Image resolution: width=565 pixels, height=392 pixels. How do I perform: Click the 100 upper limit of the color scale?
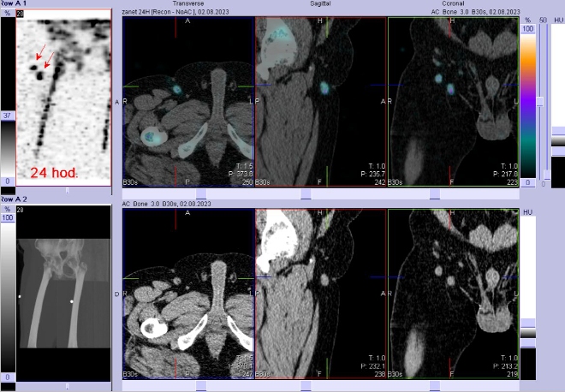(527, 28)
